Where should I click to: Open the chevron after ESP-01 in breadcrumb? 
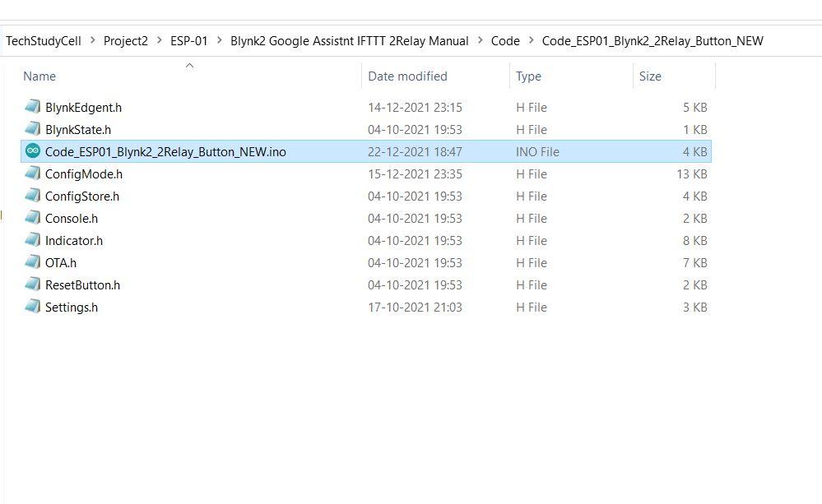tap(219, 40)
